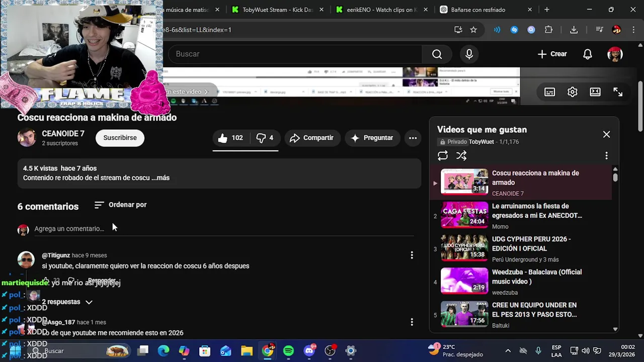Click the Preguntar button

(372, 138)
